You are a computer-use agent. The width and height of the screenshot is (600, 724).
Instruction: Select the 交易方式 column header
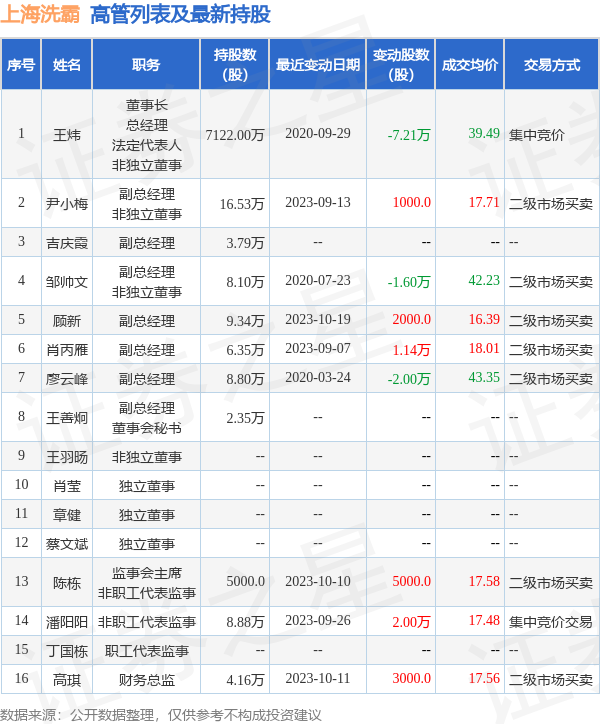tap(552, 65)
